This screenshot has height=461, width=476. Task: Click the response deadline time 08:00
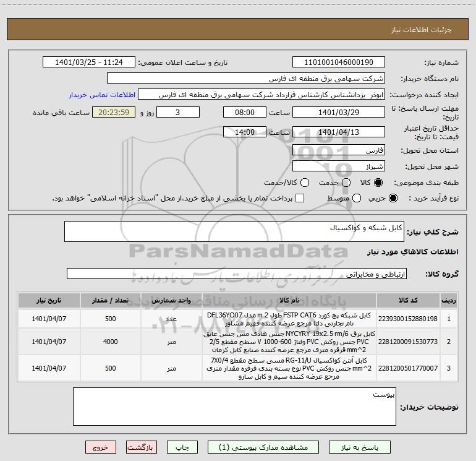click(245, 112)
